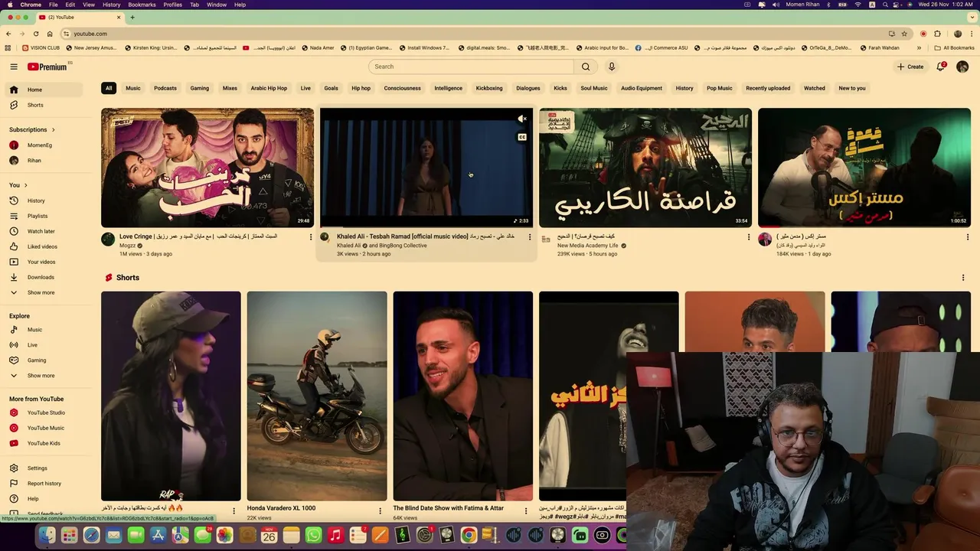Image resolution: width=980 pixels, height=551 pixels.
Task: Open YouTube Studio link
Action: point(44,412)
